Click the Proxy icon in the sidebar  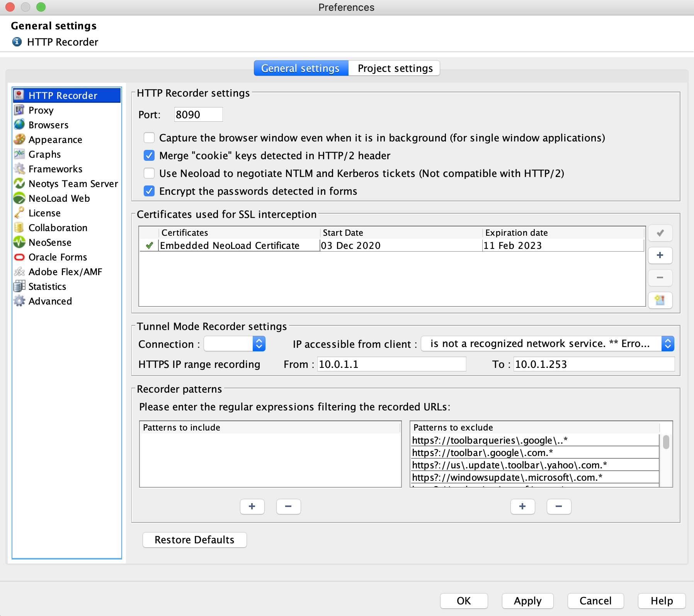[x=19, y=110]
